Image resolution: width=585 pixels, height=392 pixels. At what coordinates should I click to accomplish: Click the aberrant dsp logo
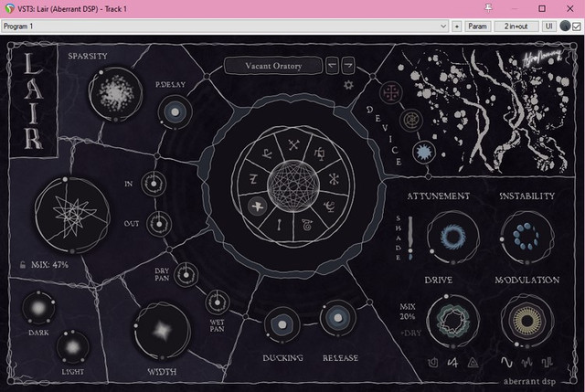coord(529,381)
